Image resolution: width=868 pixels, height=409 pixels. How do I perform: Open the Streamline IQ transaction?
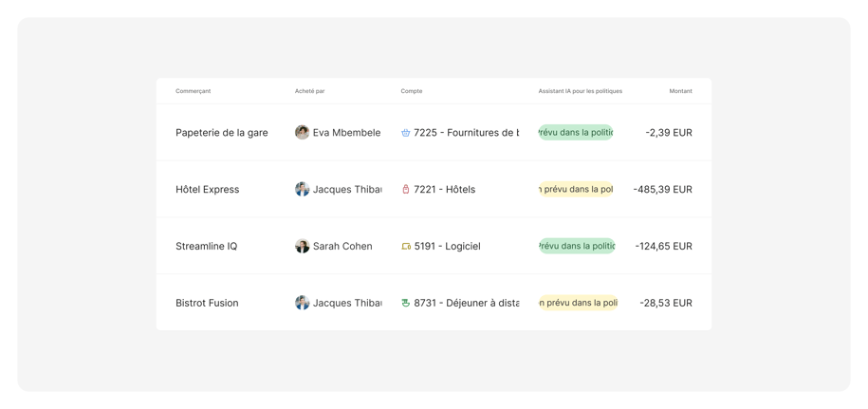207,247
